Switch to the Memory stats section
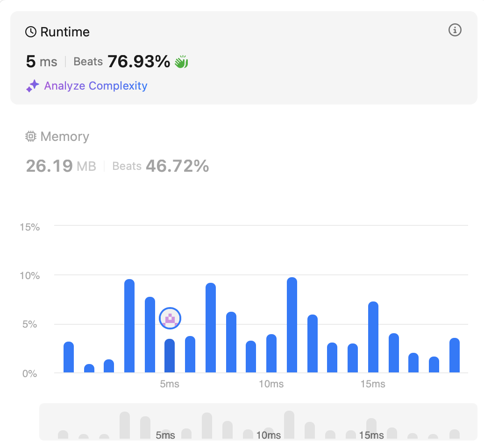The height and width of the screenshot is (448, 484). coord(64,137)
